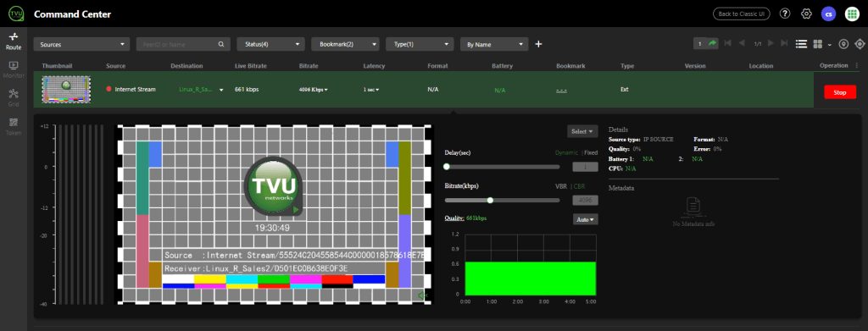Click the Quality link label

(454, 218)
